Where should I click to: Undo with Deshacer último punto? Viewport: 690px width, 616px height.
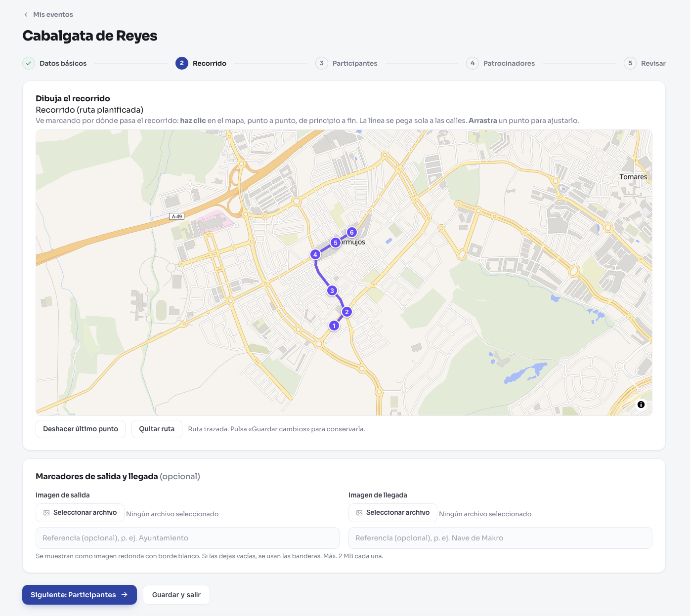click(81, 429)
